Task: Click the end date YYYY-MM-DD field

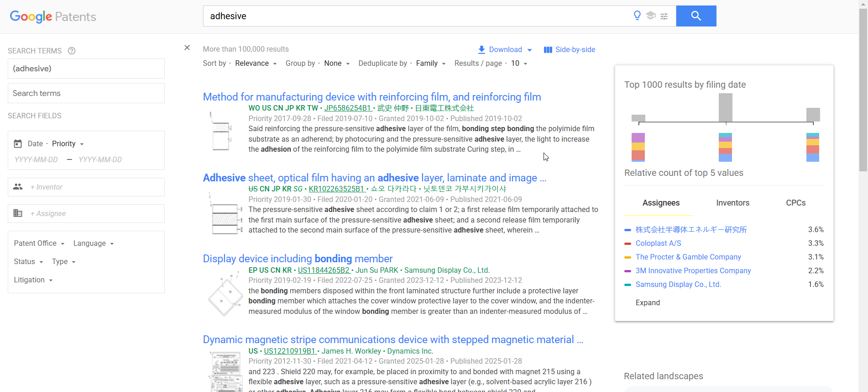Action: [100, 159]
